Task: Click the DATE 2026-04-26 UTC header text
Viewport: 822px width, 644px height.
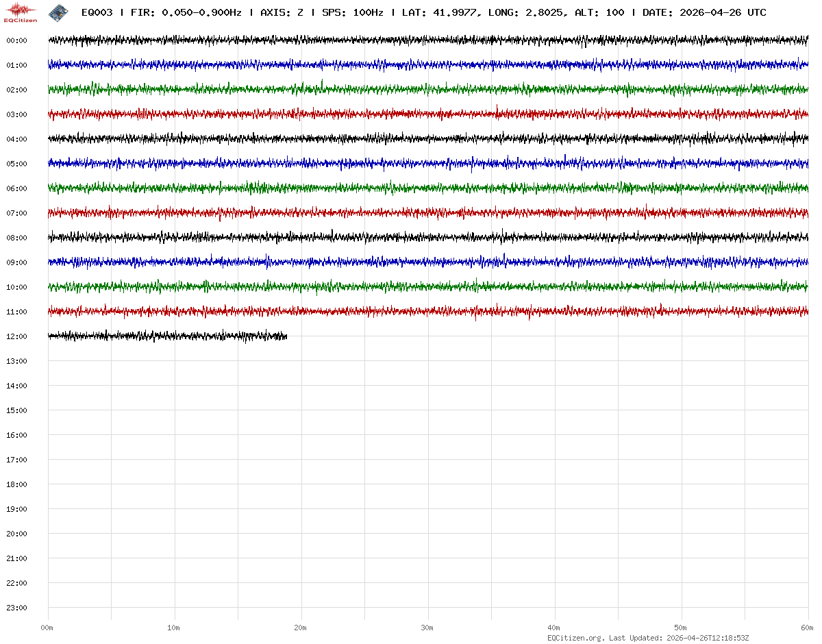Action: click(x=704, y=12)
